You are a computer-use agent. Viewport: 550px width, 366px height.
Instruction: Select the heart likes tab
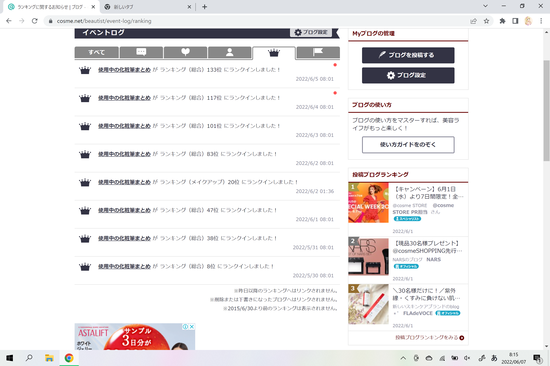tap(185, 52)
